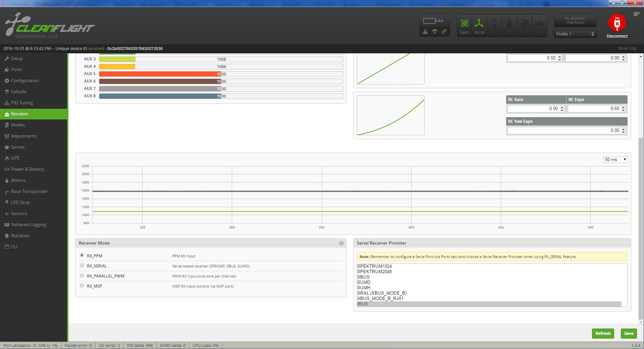Choose SUMH serial provider
This screenshot has height=349, width=644.
pyautogui.click(x=489, y=288)
